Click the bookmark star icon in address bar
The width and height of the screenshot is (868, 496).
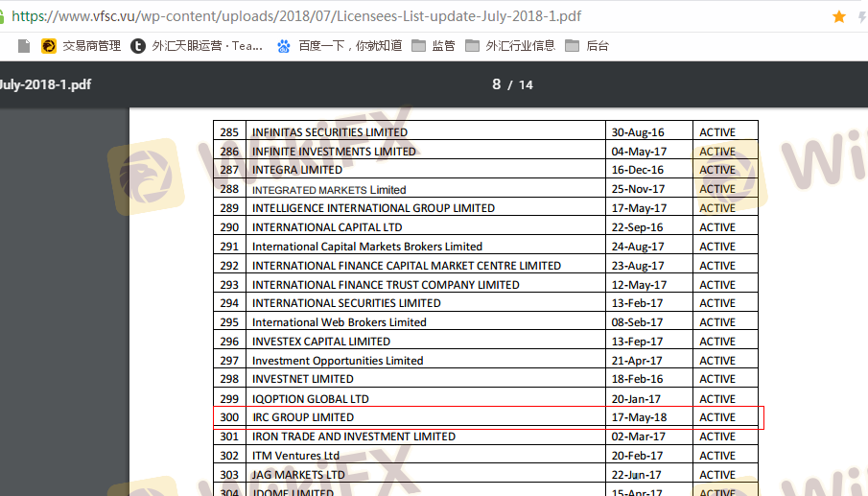(838, 16)
